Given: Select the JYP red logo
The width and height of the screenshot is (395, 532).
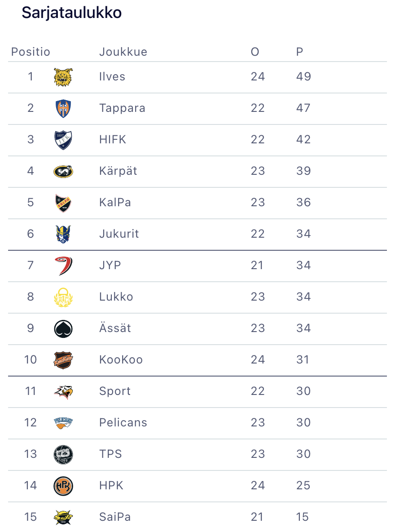Looking at the screenshot, I should [63, 266].
